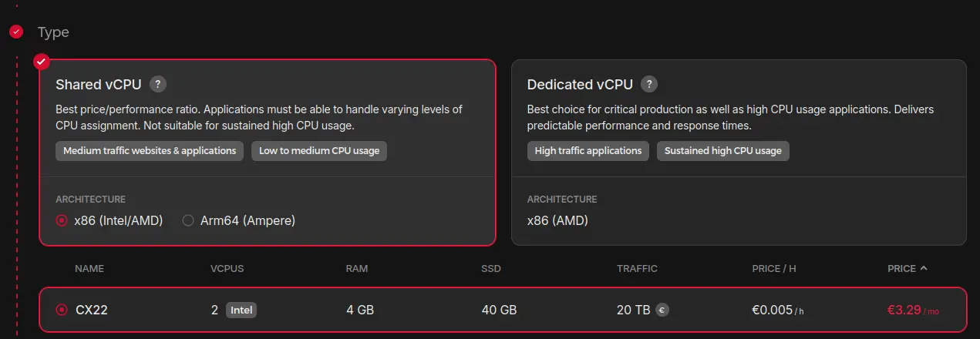Toggle sort arrow on Price column

coord(924,268)
